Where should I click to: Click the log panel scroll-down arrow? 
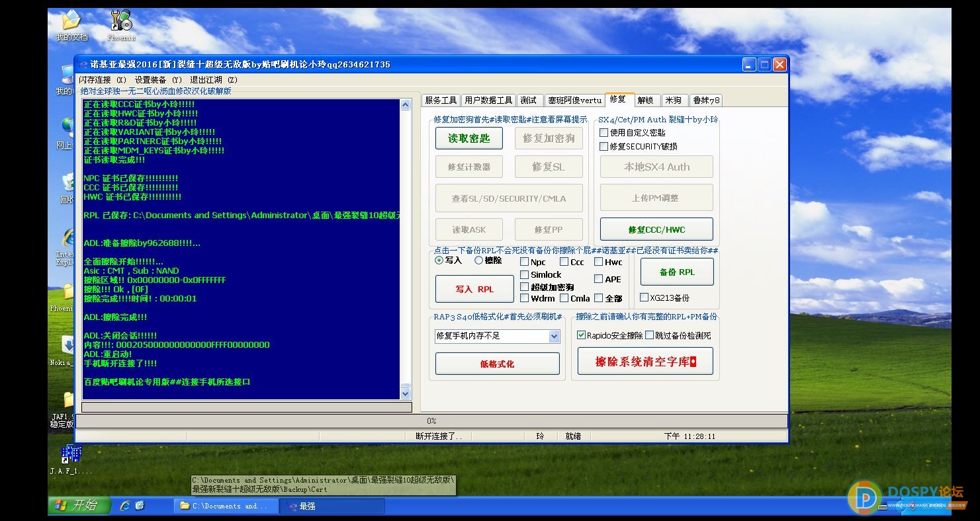tap(406, 394)
